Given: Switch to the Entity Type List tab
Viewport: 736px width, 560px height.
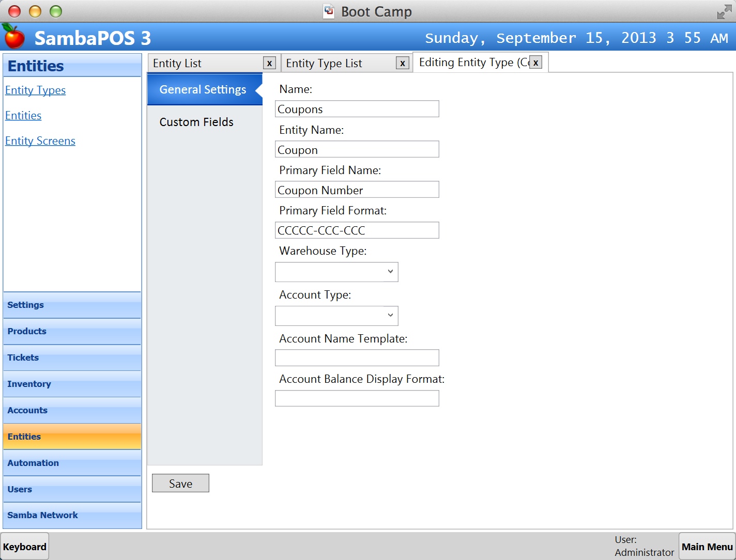Looking at the screenshot, I should coord(339,63).
